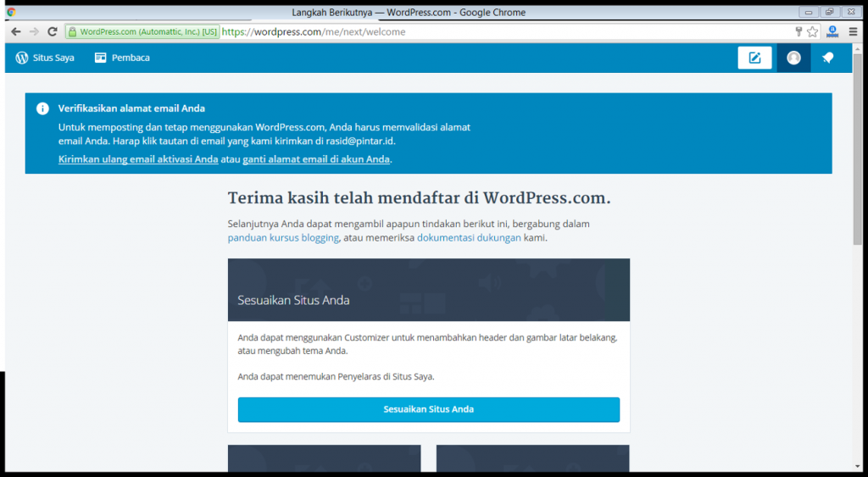Restore down the Chrome window
Viewport: 868px width, 477px height.
829,12
